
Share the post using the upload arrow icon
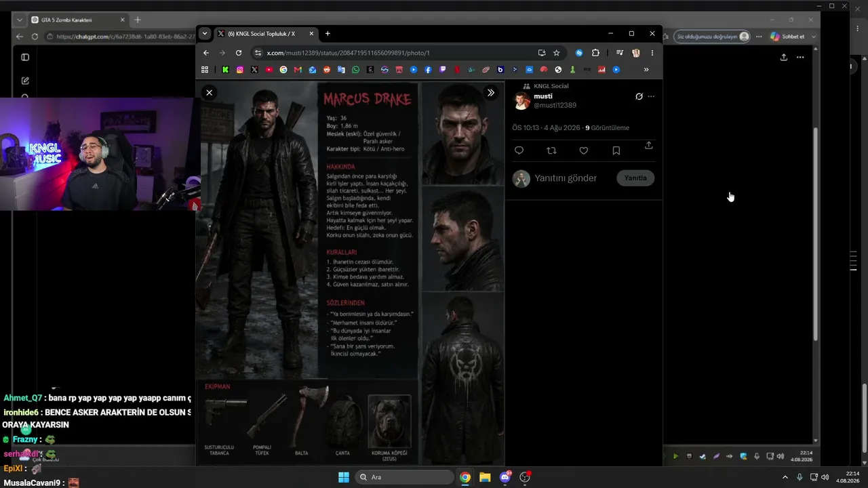point(648,146)
